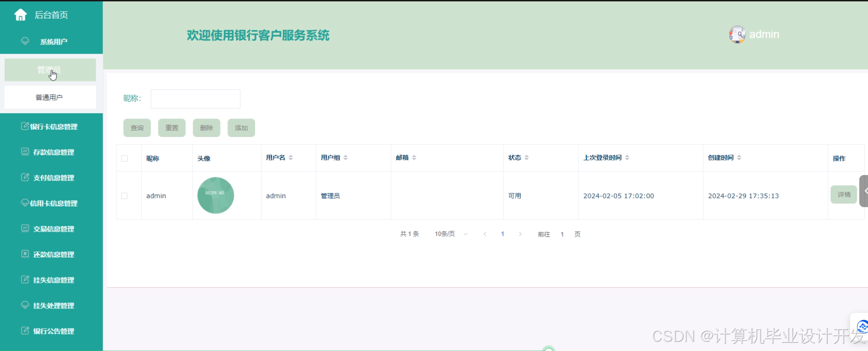868x351 pixels.
Task: Click the 重置 button
Action: 172,128
